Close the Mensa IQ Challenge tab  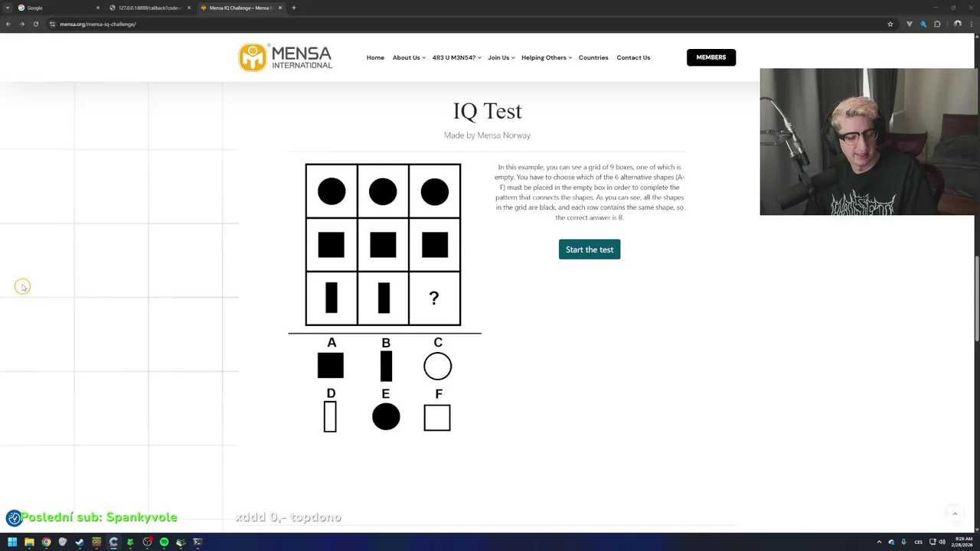(280, 8)
